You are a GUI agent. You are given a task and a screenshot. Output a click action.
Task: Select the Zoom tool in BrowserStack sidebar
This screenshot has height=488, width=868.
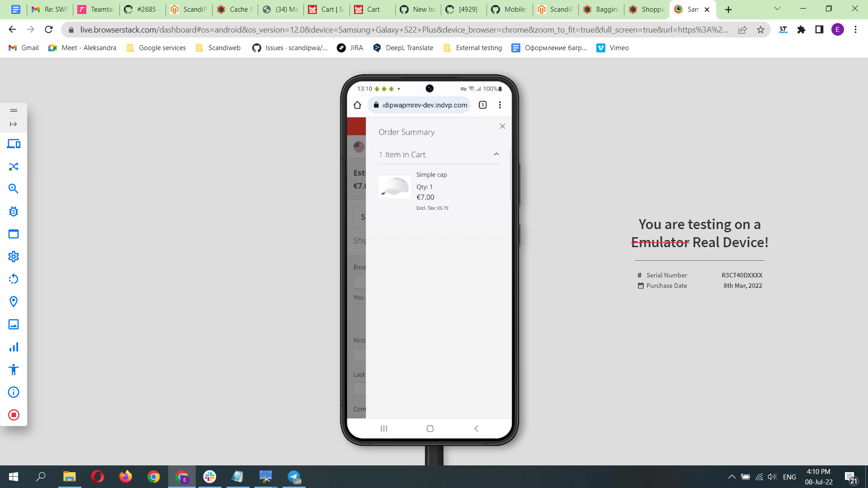point(14,188)
